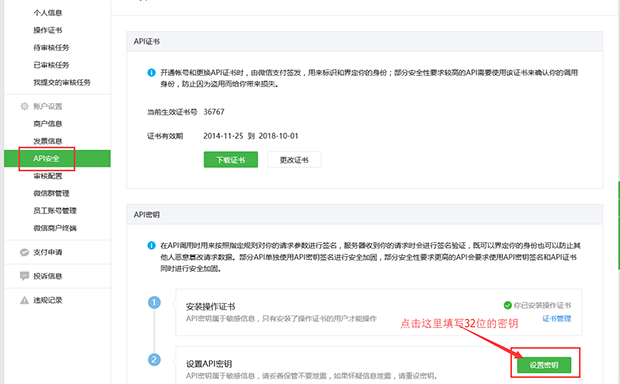This screenshot has width=620, height=384.
Task: Click the certificate number 36767
Action: pos(214,112)
